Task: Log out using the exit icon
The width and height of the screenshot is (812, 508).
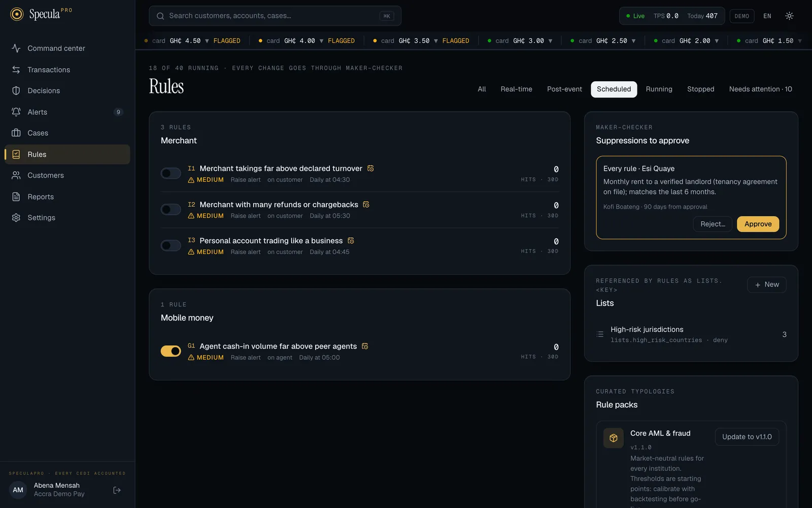Action: (117, 490)
